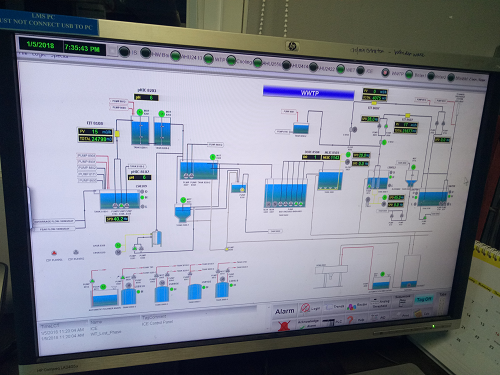This screenshot has height=375, width=500.
Task: Click the blue WWTP title banner
Action: 309,93
